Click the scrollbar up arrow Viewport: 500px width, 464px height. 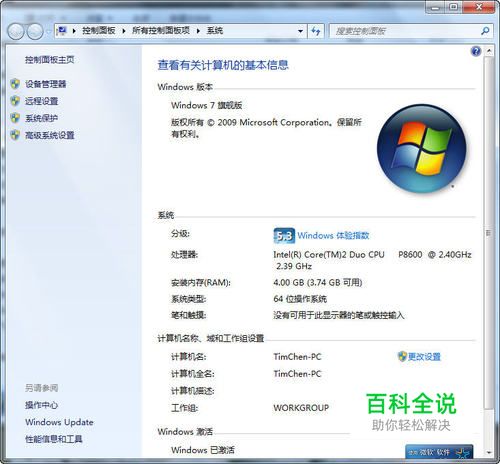coord(489,51)
